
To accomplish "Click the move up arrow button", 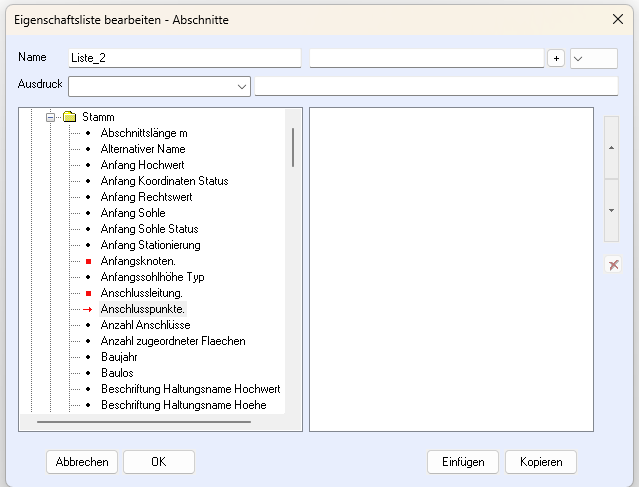I will 611,149.
